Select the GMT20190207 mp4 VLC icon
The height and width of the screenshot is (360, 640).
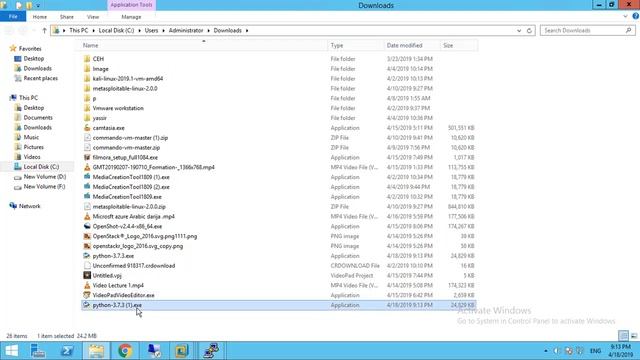tap(87, 167)
